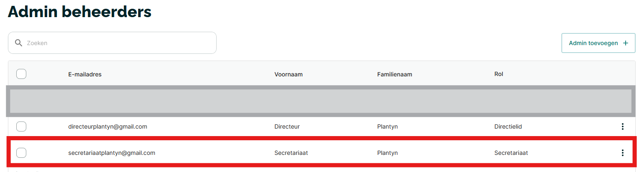
Task: Click the magnifying glass search icon
Action: coord(18,43)
